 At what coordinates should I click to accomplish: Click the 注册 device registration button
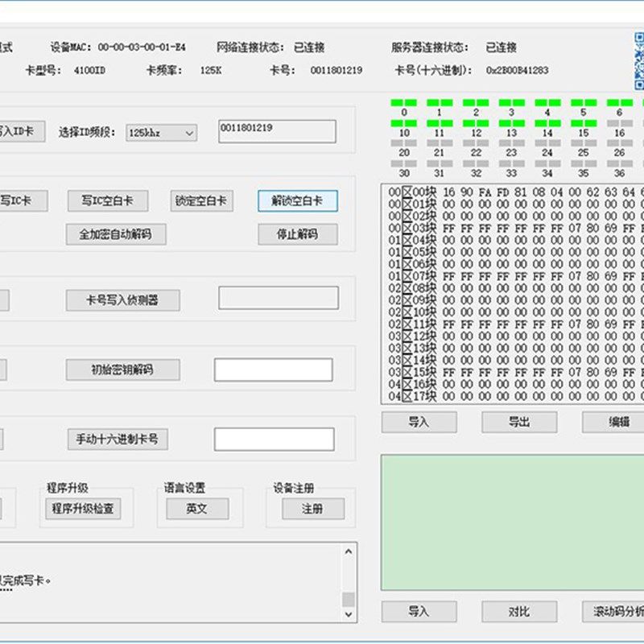pyautogui.click(x=313, y=509)
